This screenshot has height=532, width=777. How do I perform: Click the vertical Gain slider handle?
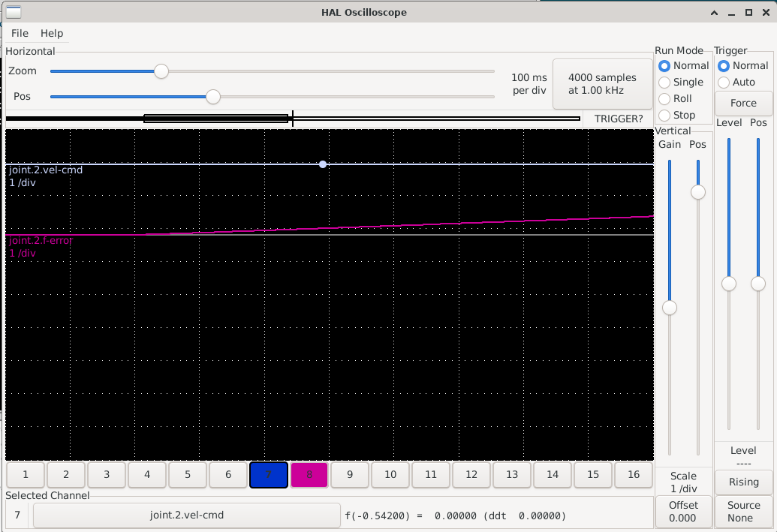coord(669,308)
